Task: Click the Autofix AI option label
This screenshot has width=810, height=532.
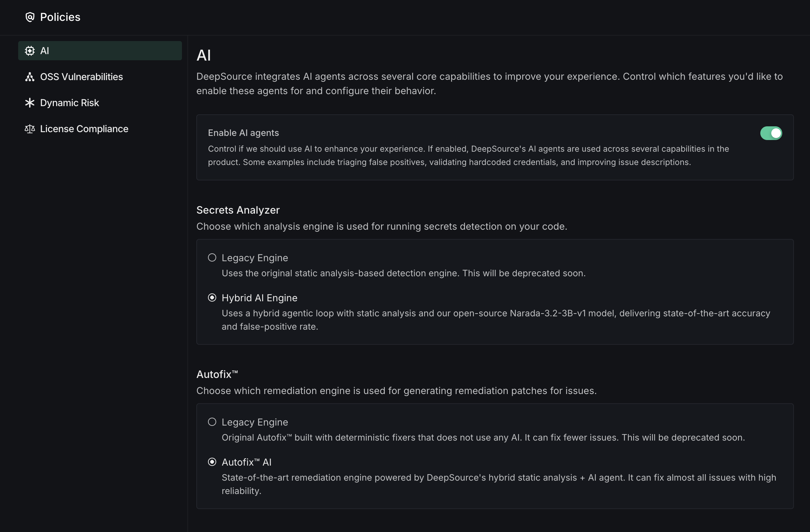Action: click(246, 462)
